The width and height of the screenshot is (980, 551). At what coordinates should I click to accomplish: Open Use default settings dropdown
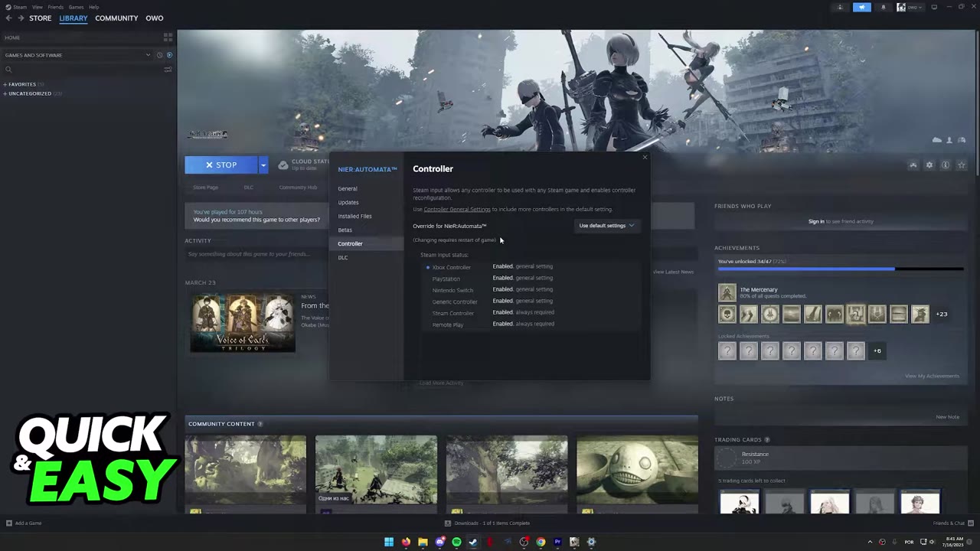[x=606, y=226]
